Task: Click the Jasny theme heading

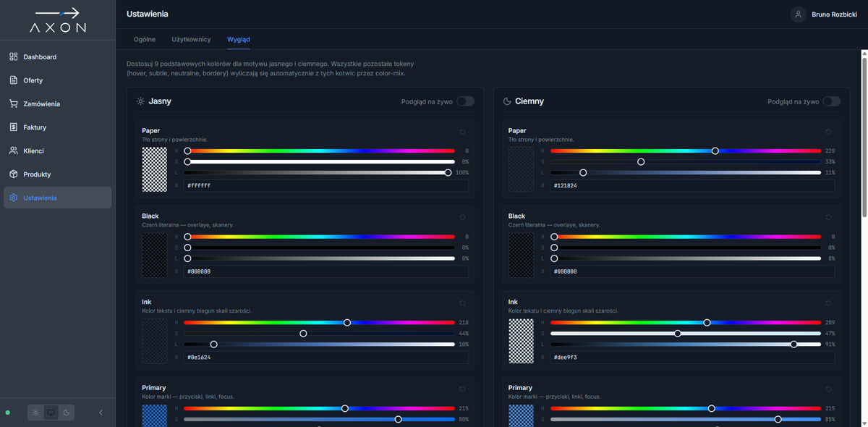Action: [160, 101]
